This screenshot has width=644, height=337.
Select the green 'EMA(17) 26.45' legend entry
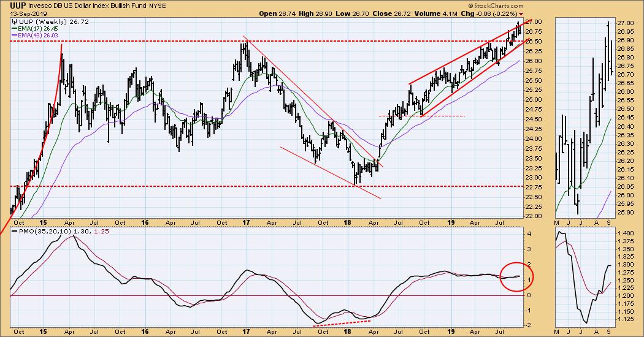(35, 29)
